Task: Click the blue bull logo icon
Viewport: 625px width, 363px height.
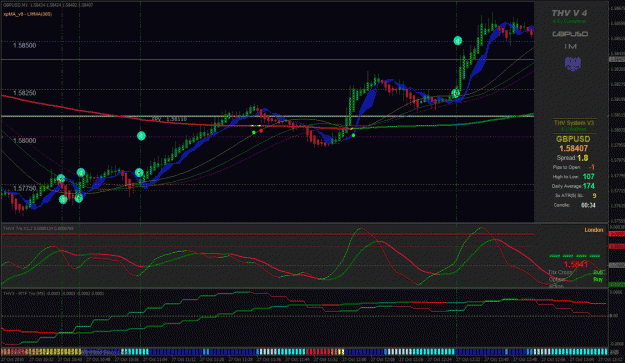Action: coord(573,63)
